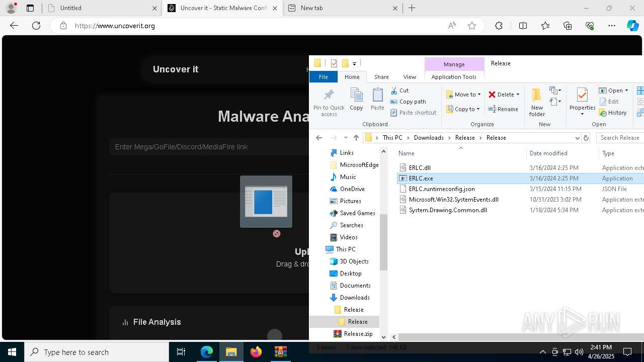
Task: Select System.Drawing.Common.dll file
Action: [448, 210]
